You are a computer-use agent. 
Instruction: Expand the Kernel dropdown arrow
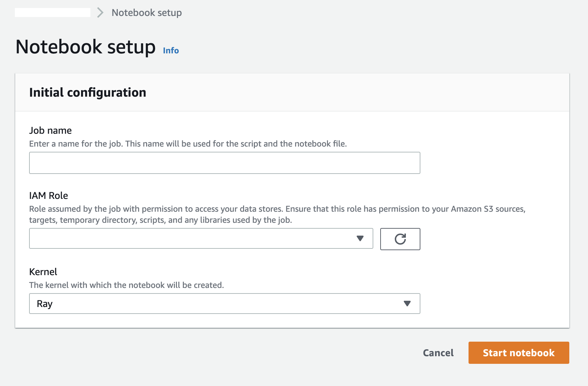407,304
